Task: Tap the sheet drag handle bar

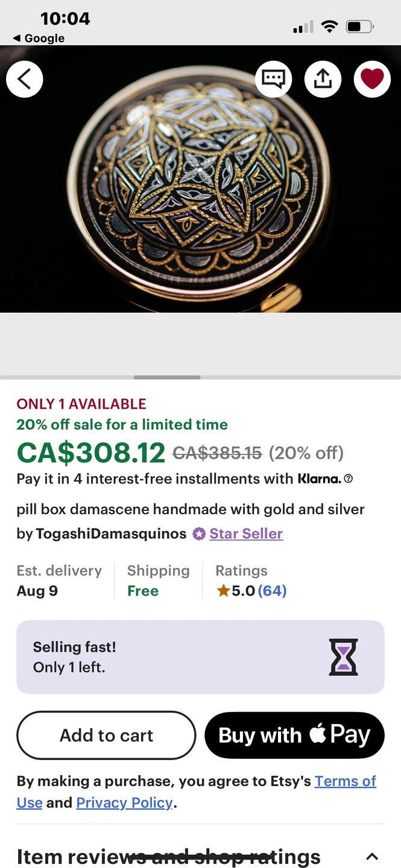Action: coord(167,377)
